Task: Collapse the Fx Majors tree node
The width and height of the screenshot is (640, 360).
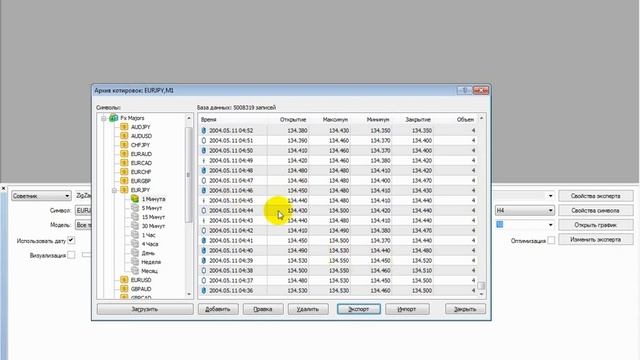Action: pos(104,118)
